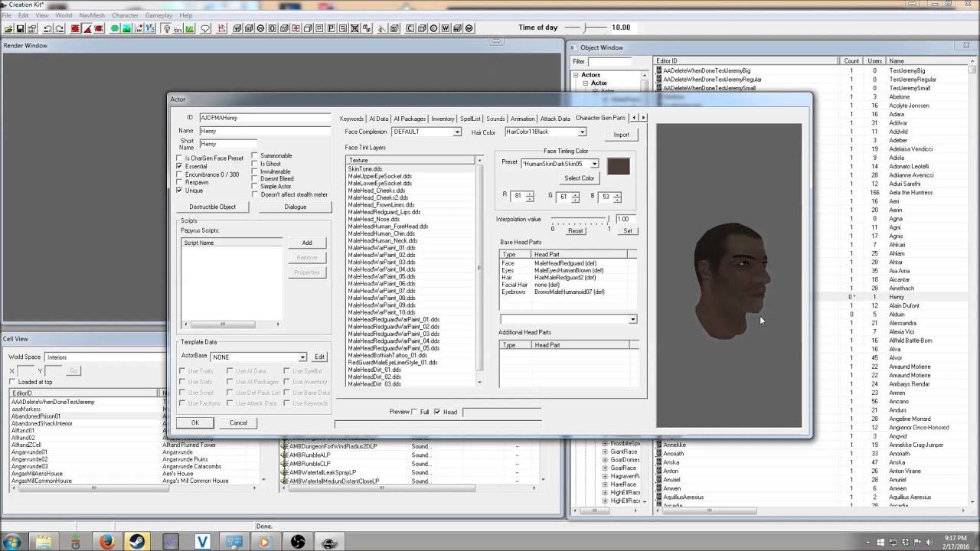Viewport: 980px width, 551px height.
Task: Click the Object Window Filter field
Action: [x=609, y=61]
